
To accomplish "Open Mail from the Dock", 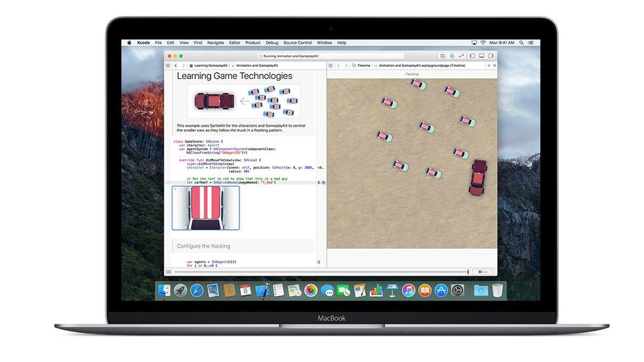I will [213, 291].
